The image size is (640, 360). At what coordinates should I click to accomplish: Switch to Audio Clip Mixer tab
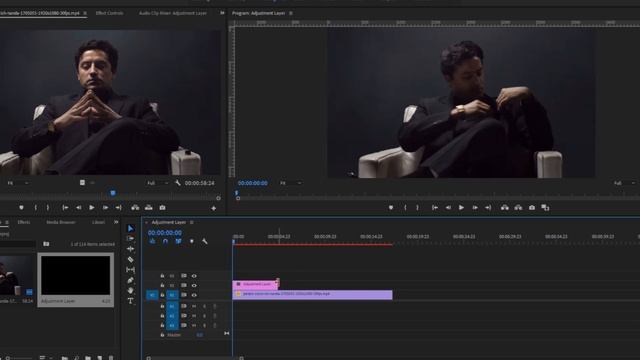pyautogui.click(x=173, y=13)
